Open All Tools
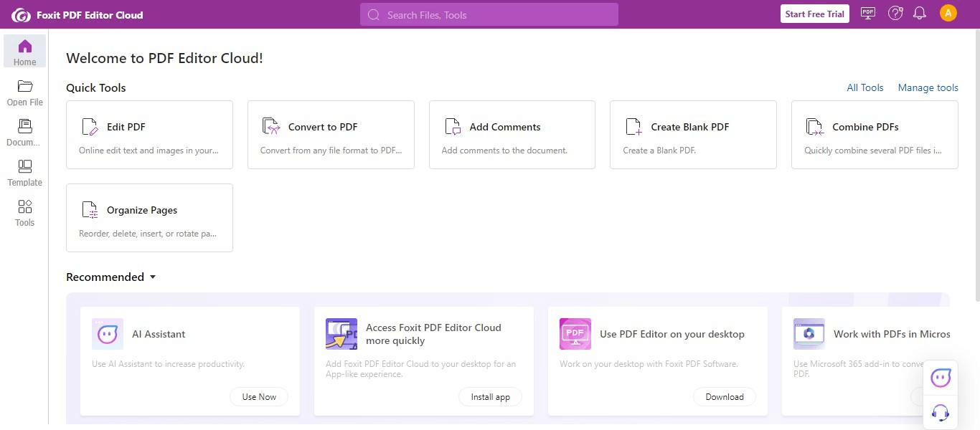Viewport: 980px width, 430px height. (864, 87)
